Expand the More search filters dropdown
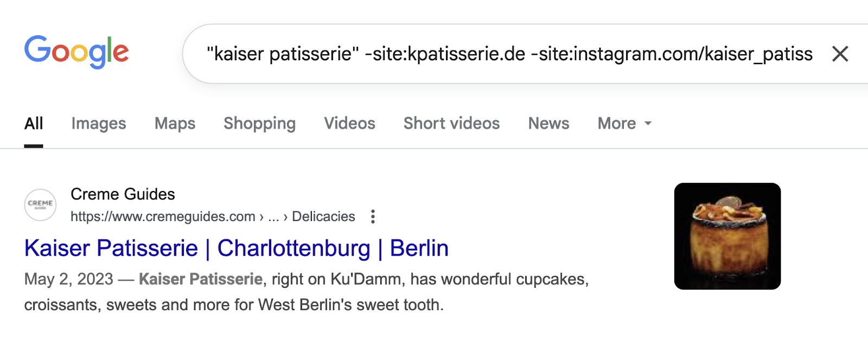This screenshot has height=348, width=868. (x=624, y=124)
